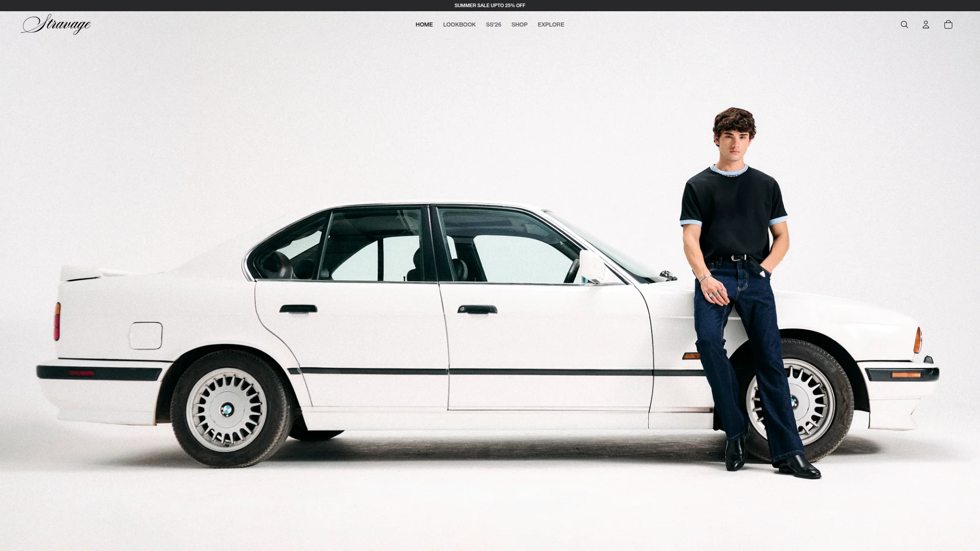Open the EXPLORE menu item

[x=551, y=24]
